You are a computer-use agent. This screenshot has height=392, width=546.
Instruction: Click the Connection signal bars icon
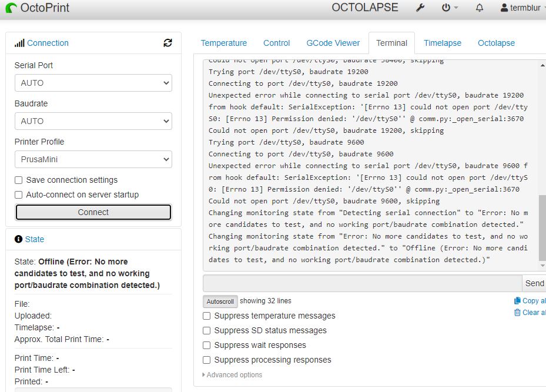19,43
